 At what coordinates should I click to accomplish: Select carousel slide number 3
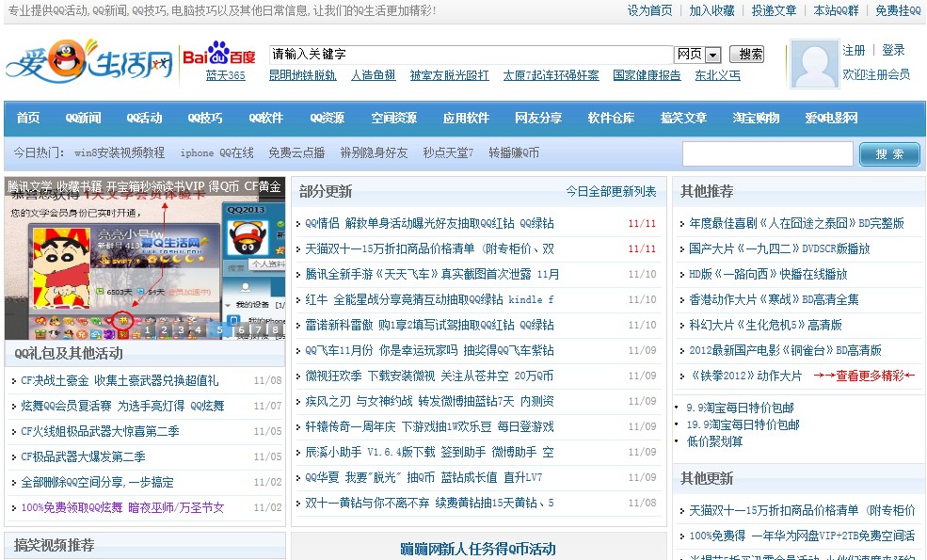(x=181, y=329)
